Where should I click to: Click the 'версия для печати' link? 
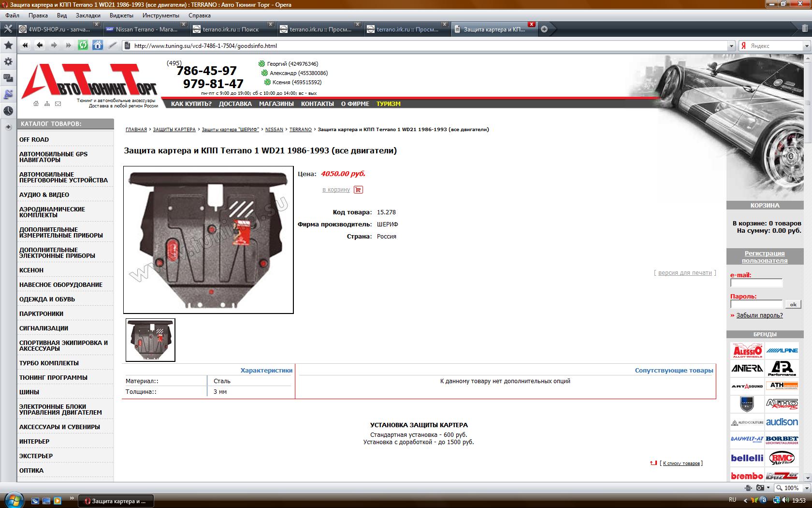tap(685, 273)
